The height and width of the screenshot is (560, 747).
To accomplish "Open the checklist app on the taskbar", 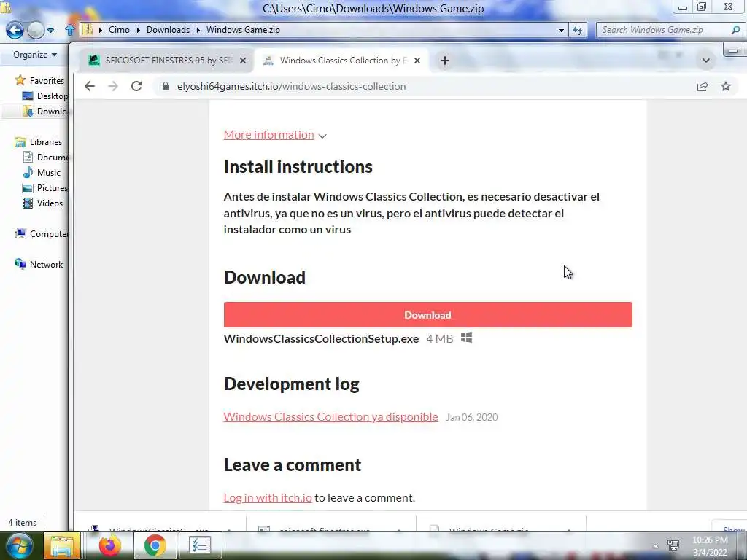I will 200,545.
